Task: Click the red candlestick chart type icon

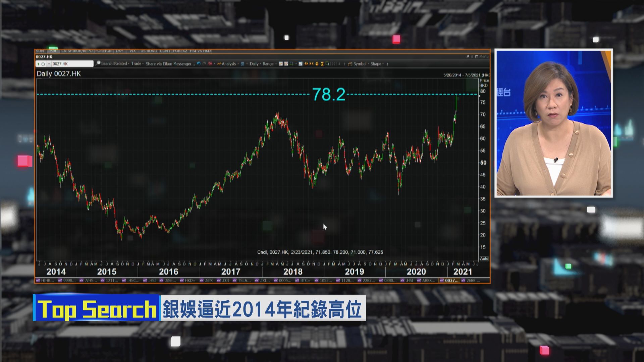Action: click(x=210, y=64)
